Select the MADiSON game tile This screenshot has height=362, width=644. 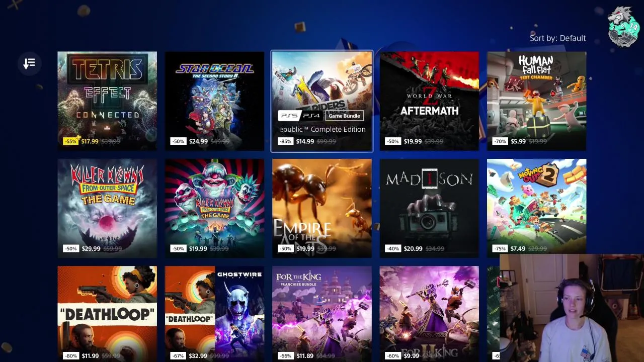429,208
